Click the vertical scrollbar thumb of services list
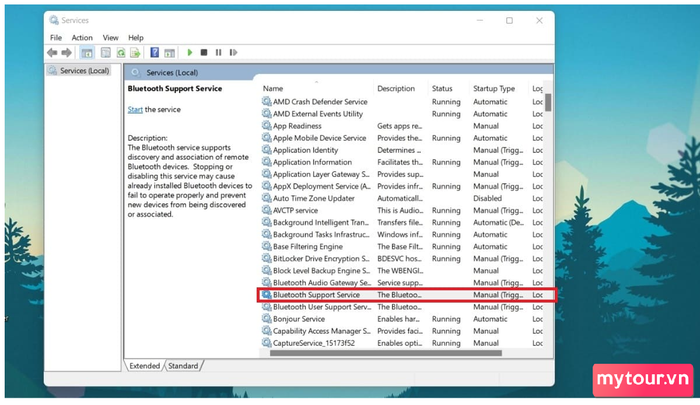The height and width of the screenshot is (405, 700). (x=548, y=102)
